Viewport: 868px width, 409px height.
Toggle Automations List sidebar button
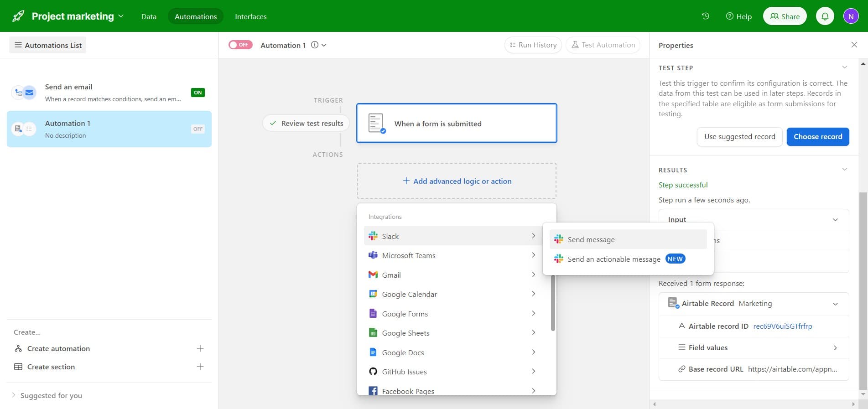48,45
